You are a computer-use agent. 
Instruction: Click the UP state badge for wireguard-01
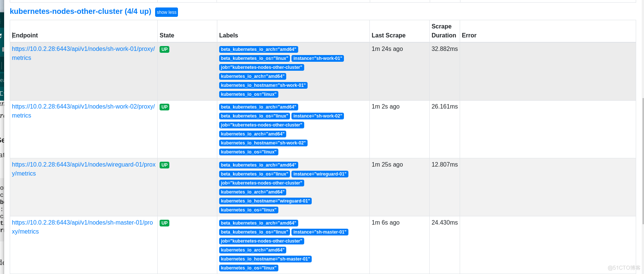click(164, 165)
